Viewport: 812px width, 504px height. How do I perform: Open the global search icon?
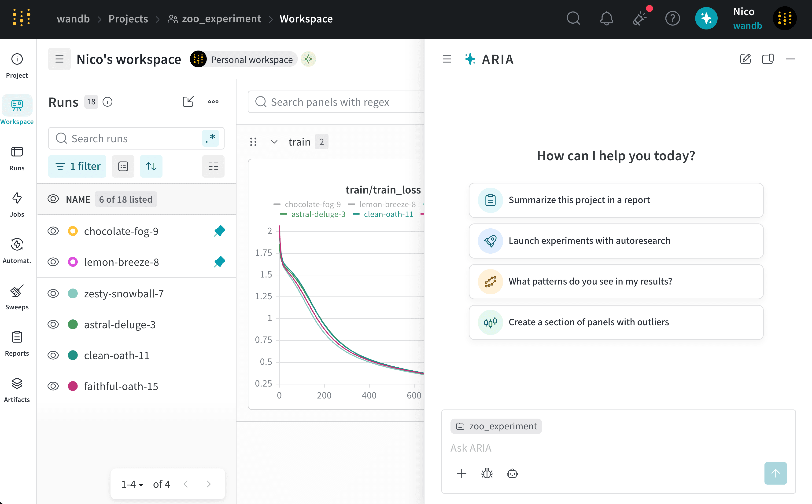point(574,18)
